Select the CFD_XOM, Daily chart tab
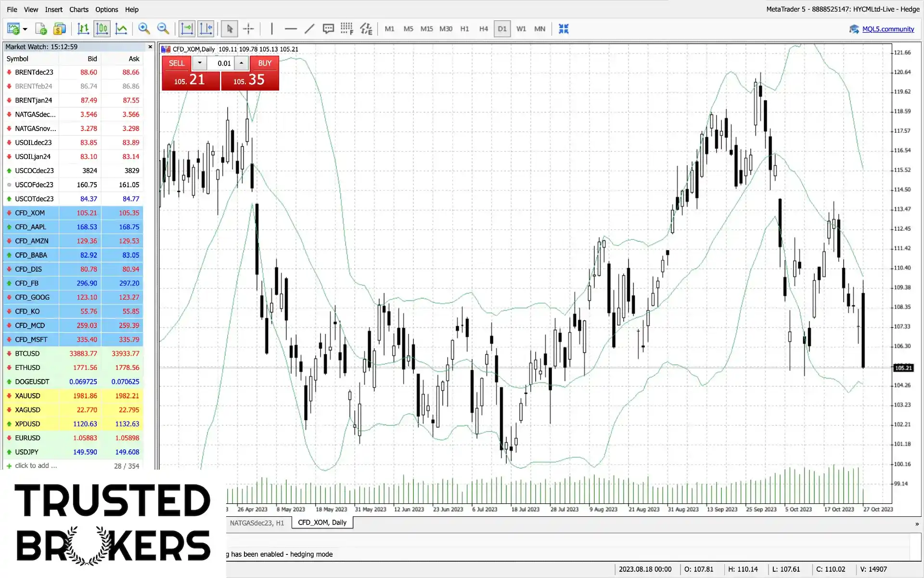Image resolution: width=924 pixels, height=578 pixels. [x=322, y=523]
